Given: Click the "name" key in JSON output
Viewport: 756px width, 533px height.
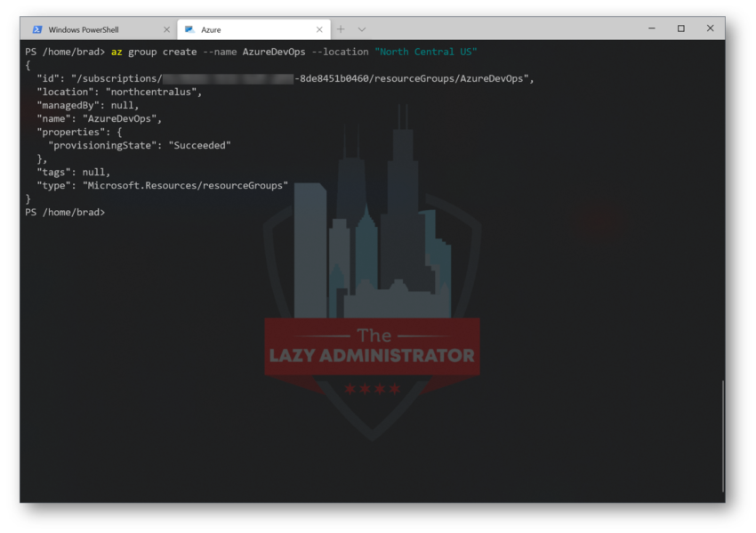Looking at the screenshot, I should coord(53,118).
